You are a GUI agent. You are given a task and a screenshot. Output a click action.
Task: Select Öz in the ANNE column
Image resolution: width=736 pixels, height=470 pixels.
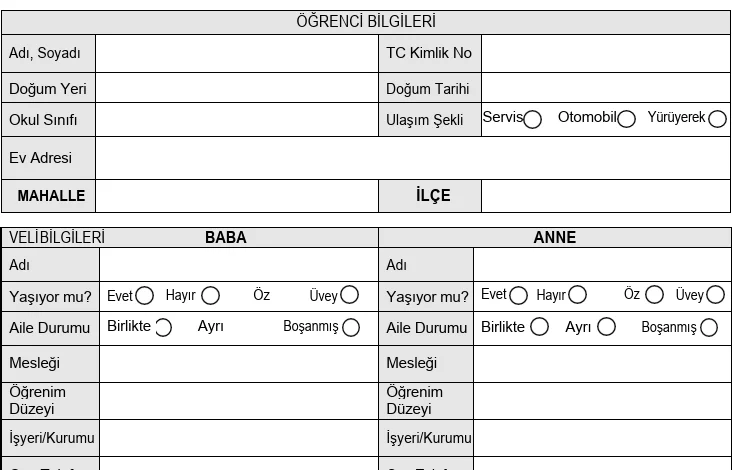pyautogui.click(x=654, y=295)
